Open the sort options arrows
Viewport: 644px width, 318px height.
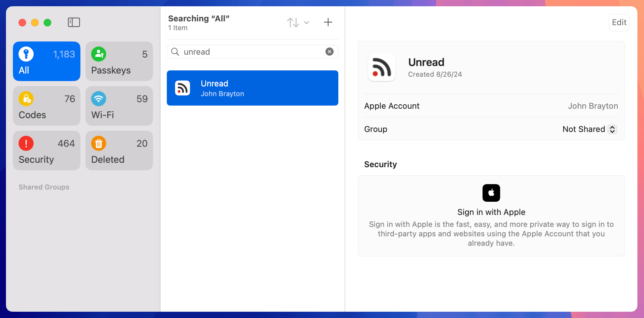[x=293, y=22]
